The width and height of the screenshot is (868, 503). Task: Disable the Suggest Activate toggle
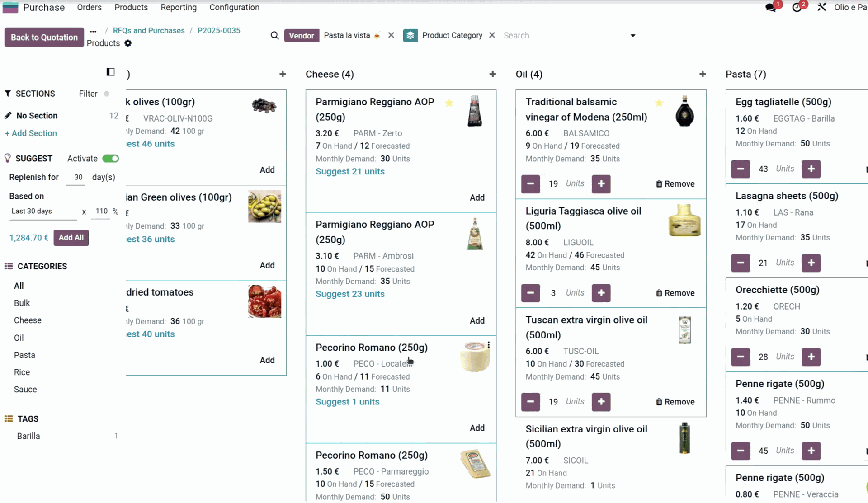coord(110,158)
